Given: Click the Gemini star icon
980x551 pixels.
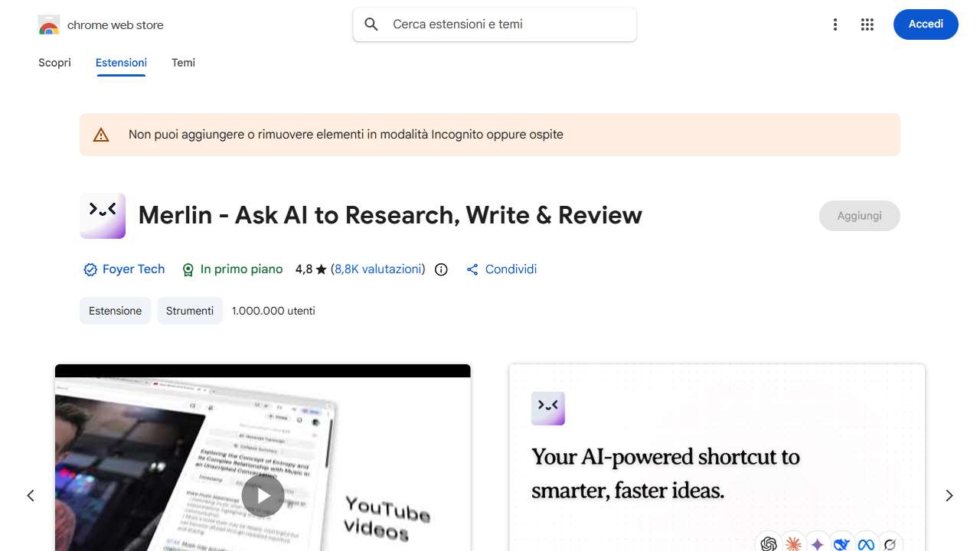Looking at the screenshot, I should coord(817,543).
